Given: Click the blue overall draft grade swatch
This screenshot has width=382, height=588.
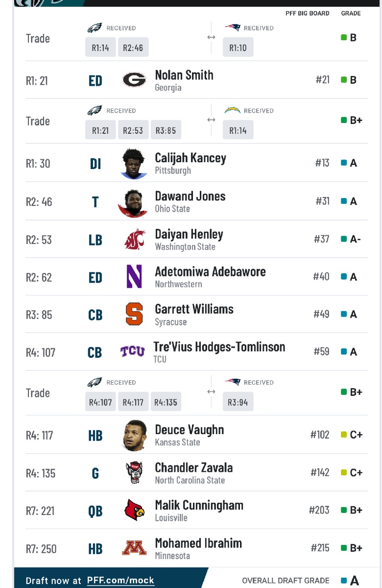Looking at the screenshot, I should click(344, 581).
